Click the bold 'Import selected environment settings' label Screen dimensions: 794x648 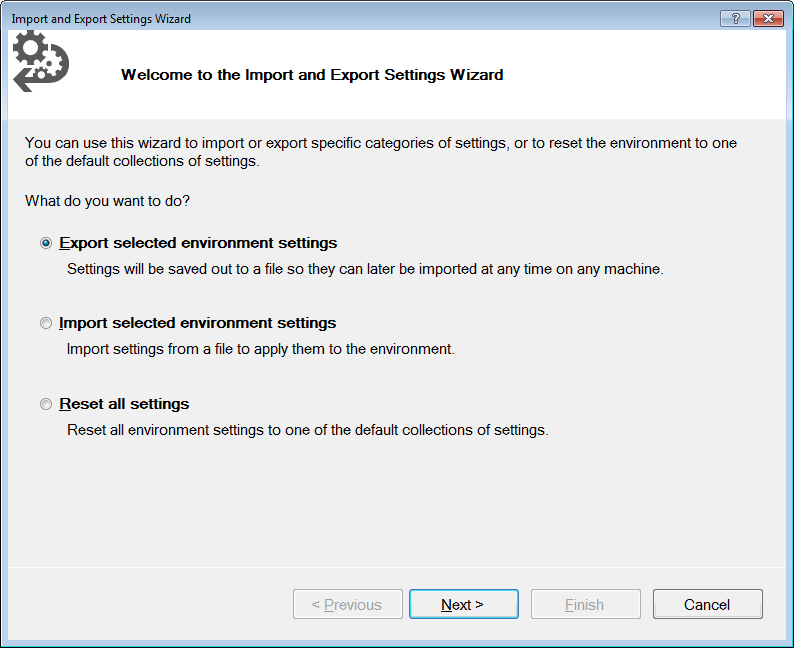(198, 323)
